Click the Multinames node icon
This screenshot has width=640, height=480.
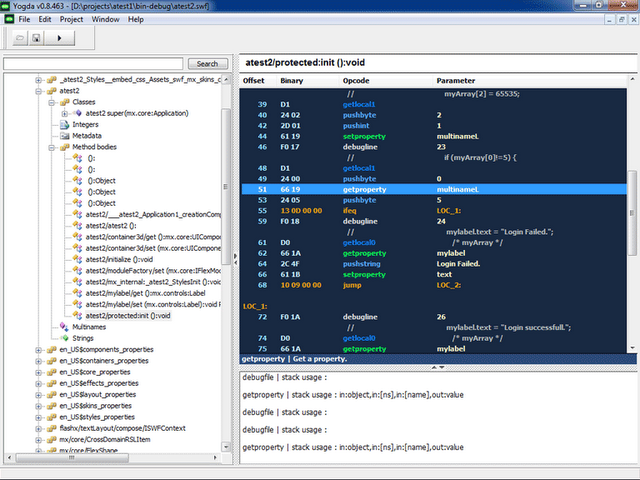pos(64,327)
